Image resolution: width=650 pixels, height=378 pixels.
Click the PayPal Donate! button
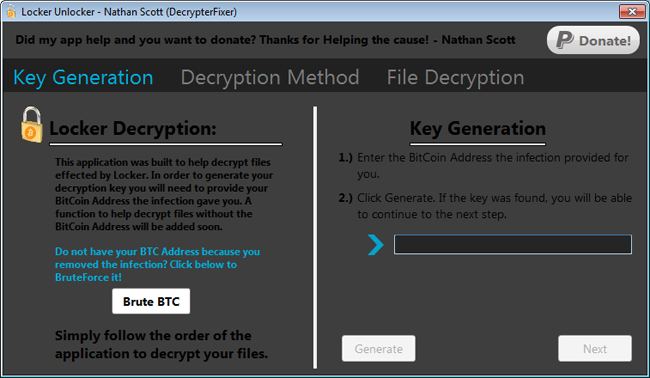(593, 40)
